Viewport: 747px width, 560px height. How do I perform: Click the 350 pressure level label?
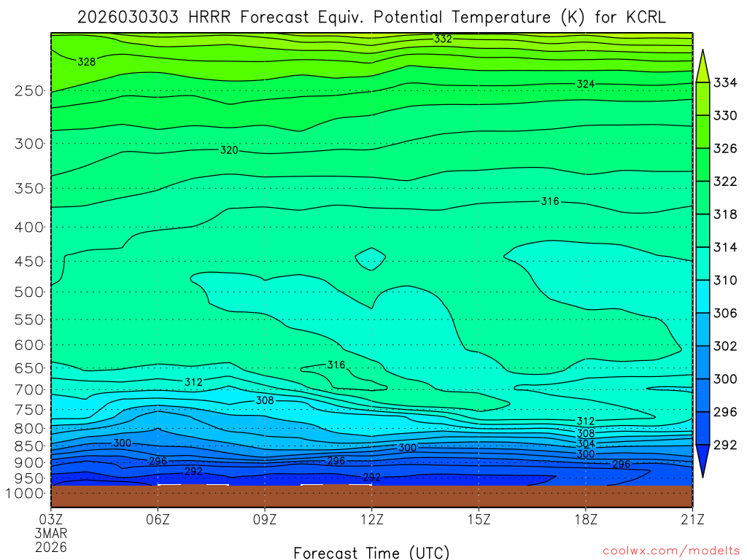click(x=28, y=189)
